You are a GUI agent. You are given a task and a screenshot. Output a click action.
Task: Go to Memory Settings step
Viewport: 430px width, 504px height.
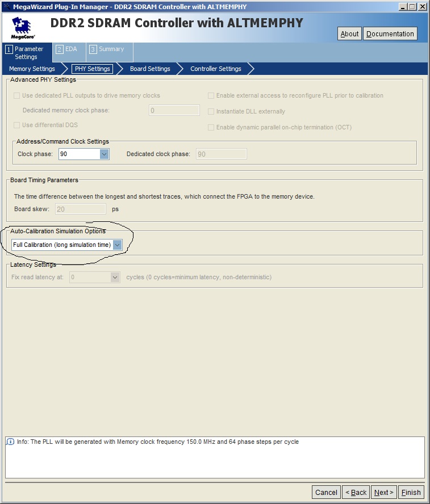click(32, 69)
